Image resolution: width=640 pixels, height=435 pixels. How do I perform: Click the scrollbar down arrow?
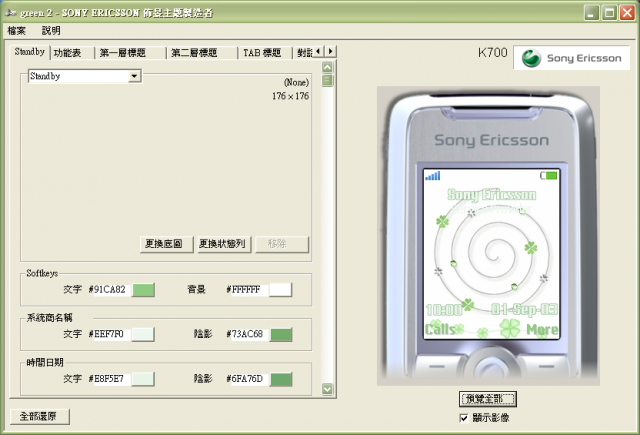(x=327, y=388)
